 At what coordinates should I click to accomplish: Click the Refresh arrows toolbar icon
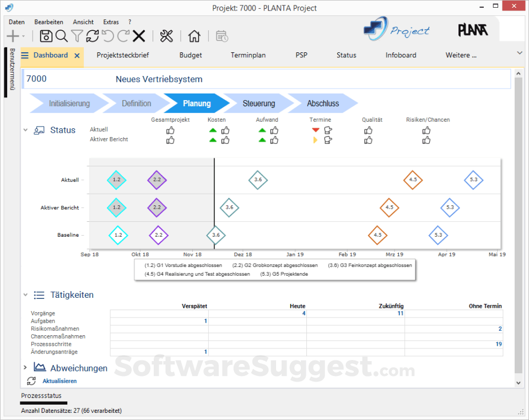coord(93,36)
